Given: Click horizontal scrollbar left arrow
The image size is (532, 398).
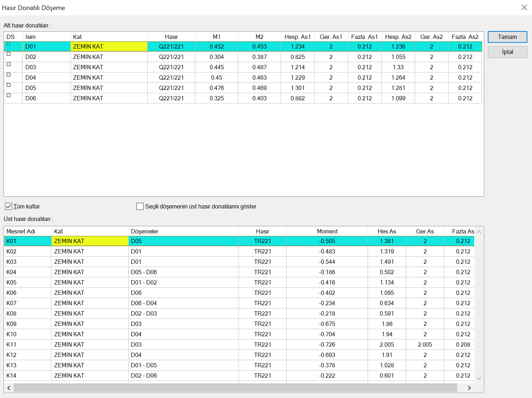Looking at the screenshot, I should pyautogui.click(x=9, y=388).
